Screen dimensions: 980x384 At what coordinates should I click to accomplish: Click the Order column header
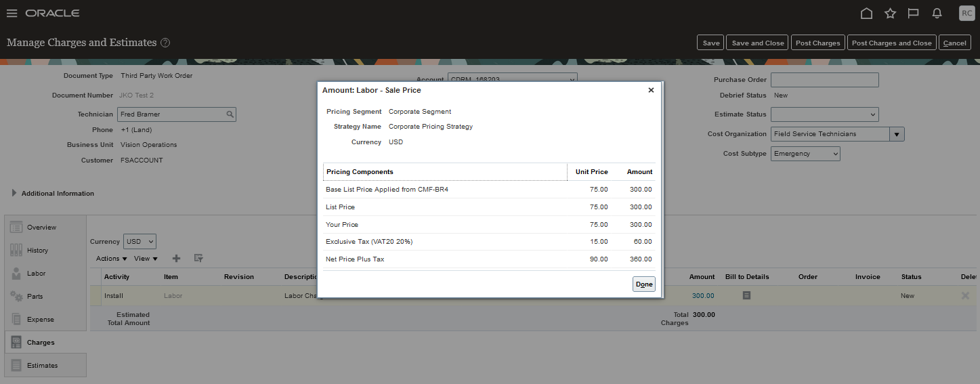[808, 276]
